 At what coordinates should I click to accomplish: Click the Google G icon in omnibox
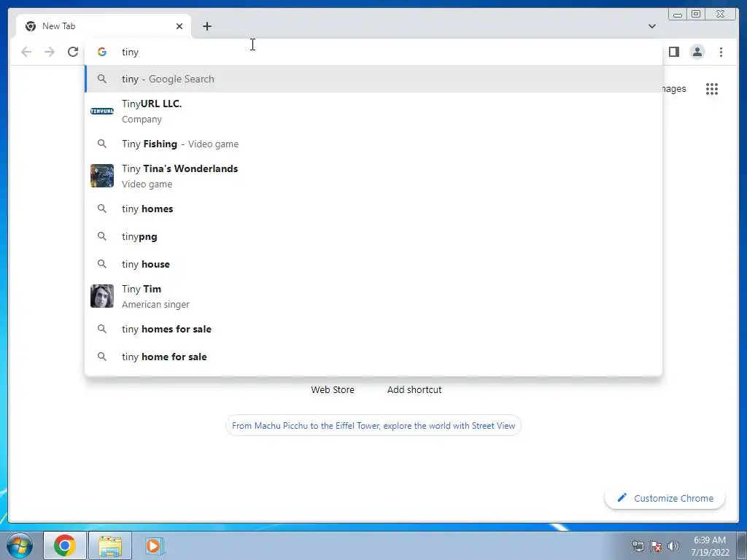[x=102, y=52]
